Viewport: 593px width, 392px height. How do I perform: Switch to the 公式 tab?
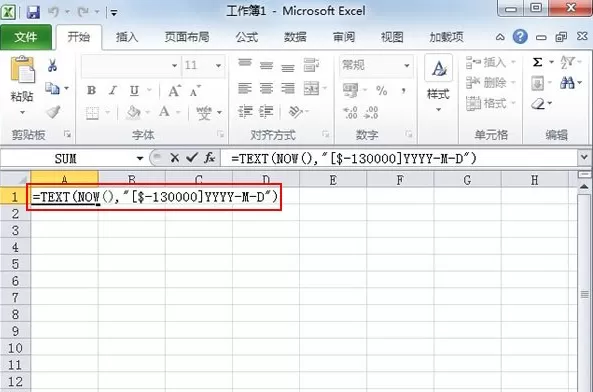247,37
